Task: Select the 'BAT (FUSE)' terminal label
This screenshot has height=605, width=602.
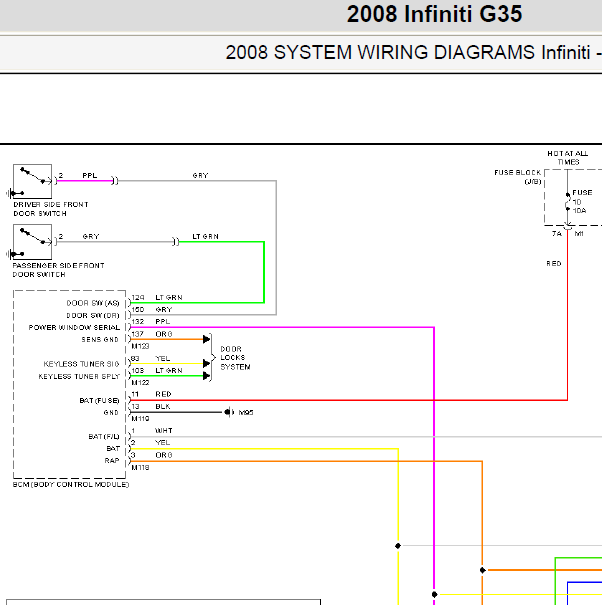Action: click(x=100, y=401)
